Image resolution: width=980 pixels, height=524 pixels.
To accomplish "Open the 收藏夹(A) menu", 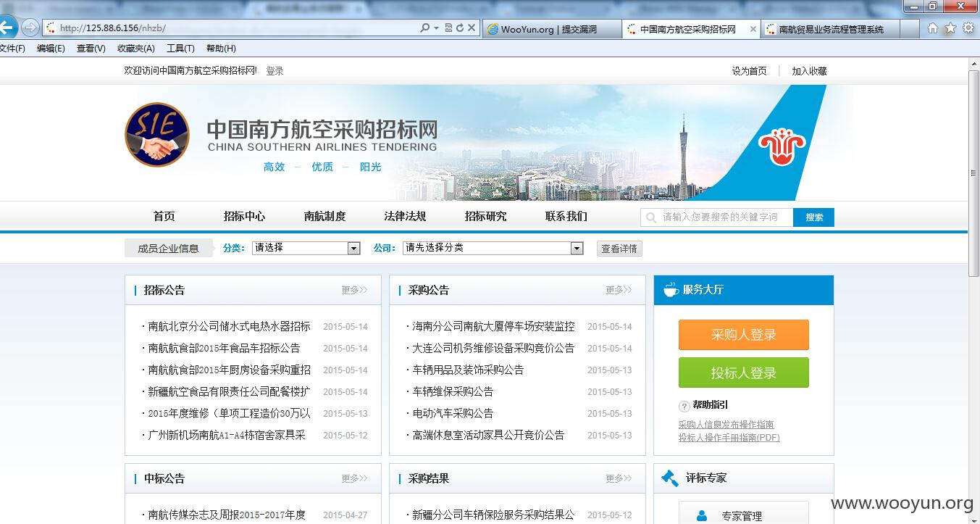I will click(x=136, y=49).
